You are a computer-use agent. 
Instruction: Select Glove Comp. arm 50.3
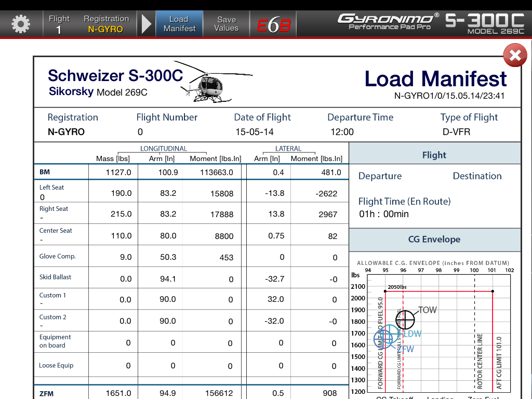pyautogui.click(x=168, y=257)
